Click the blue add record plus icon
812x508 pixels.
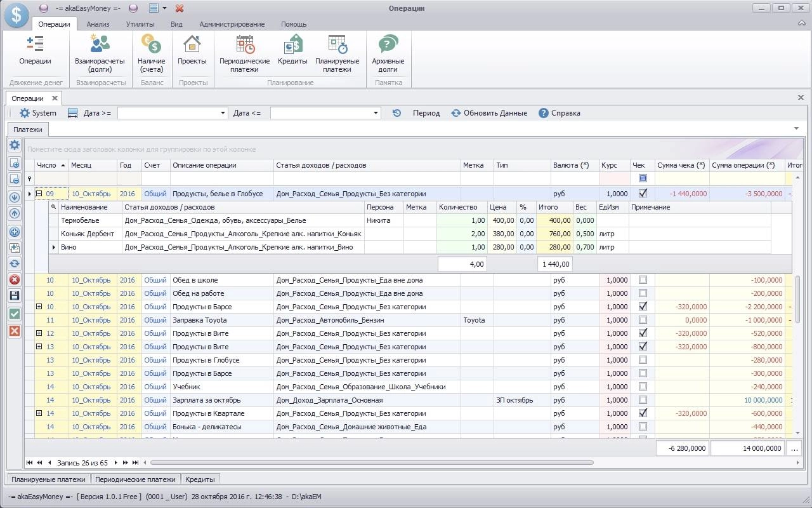pyautogui.click(x=15, y=232)
